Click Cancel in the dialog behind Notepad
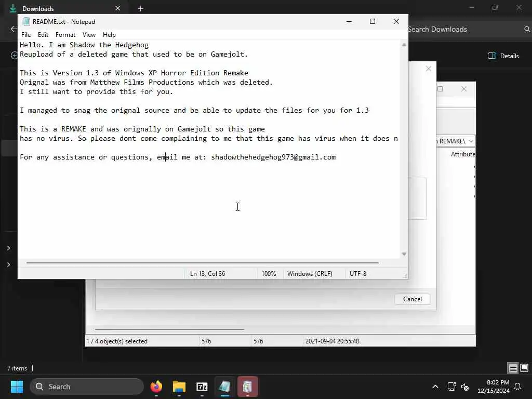 412,299
